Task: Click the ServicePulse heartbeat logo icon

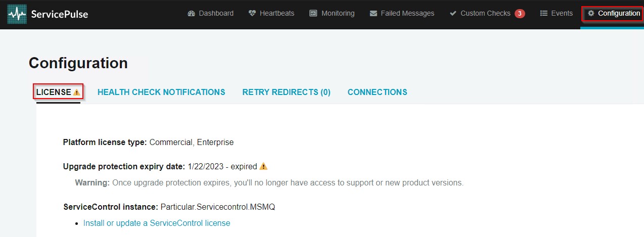Action: pyautogui.click(x=17, y=14)
